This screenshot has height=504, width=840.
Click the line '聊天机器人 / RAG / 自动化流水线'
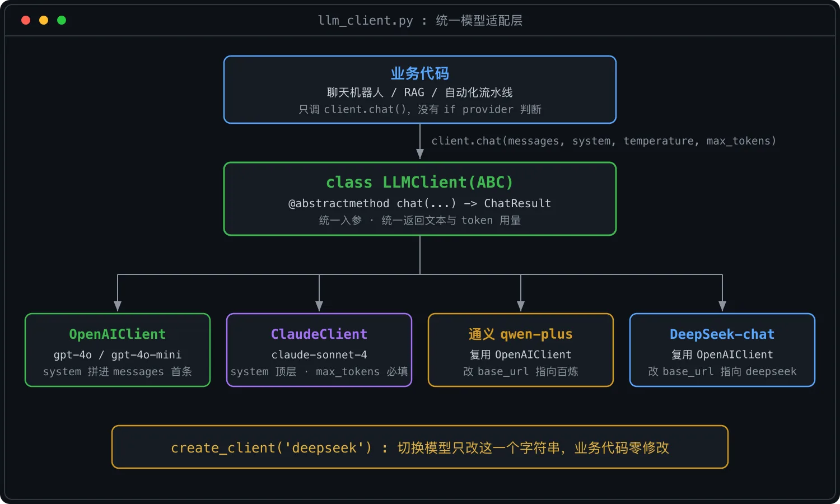pos(420,92)
